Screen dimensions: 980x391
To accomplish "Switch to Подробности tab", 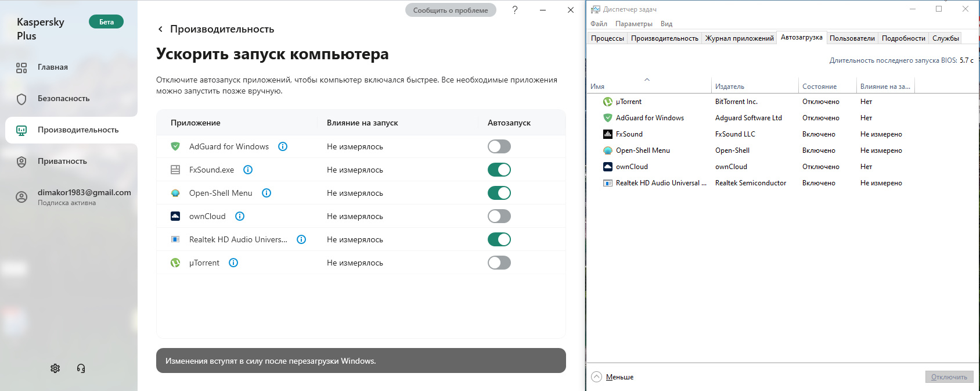I will (903, 38).
